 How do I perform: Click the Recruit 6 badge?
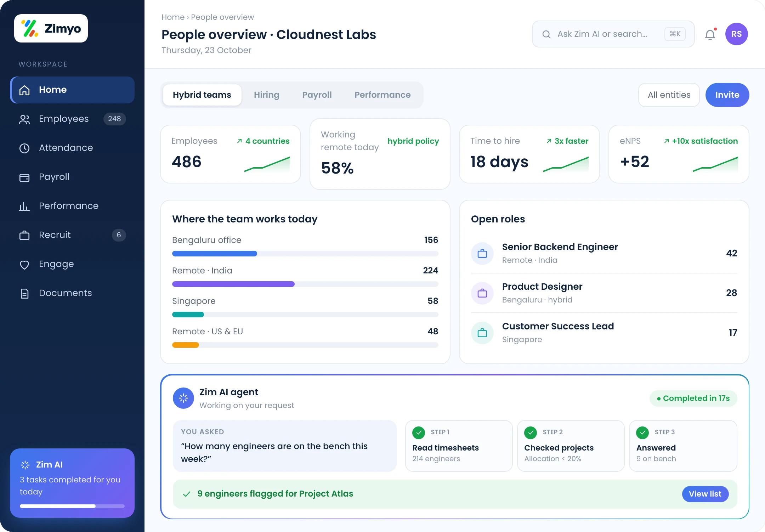tap(119, 235)
